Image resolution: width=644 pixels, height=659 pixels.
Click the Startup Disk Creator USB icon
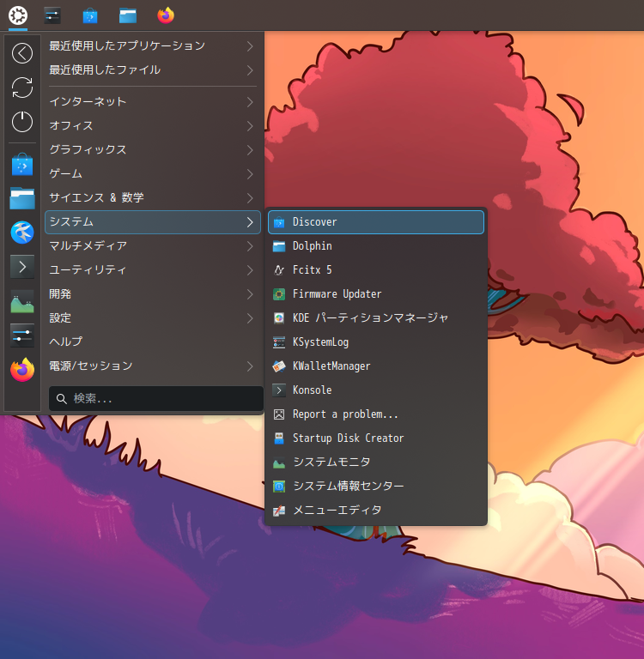pos(279,438)
